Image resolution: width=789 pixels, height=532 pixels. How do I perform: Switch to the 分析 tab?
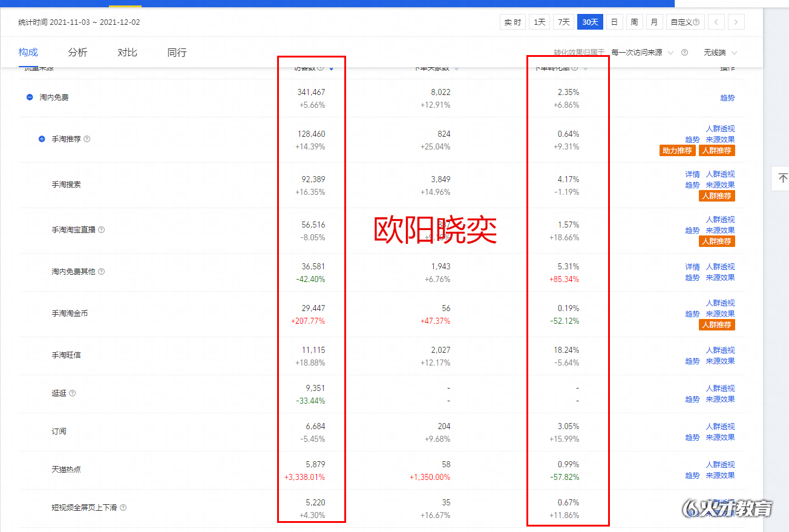[77, 53]
